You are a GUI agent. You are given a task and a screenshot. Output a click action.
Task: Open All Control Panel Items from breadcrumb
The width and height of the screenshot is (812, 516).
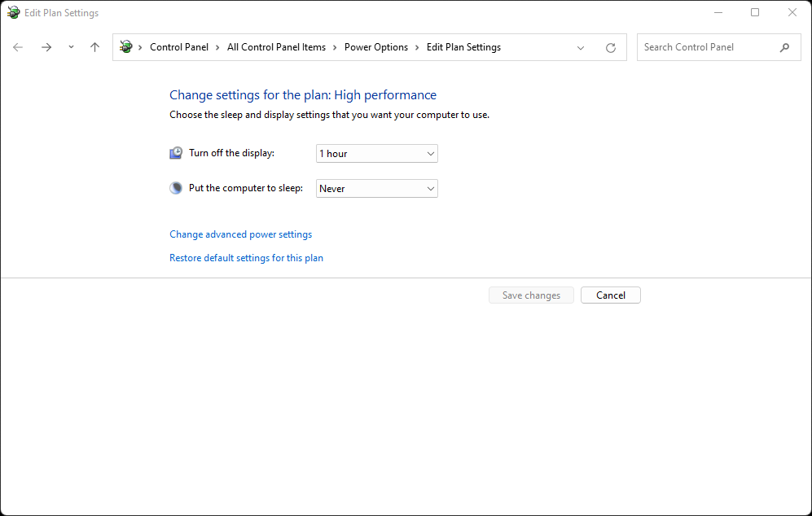coord(277,46)
